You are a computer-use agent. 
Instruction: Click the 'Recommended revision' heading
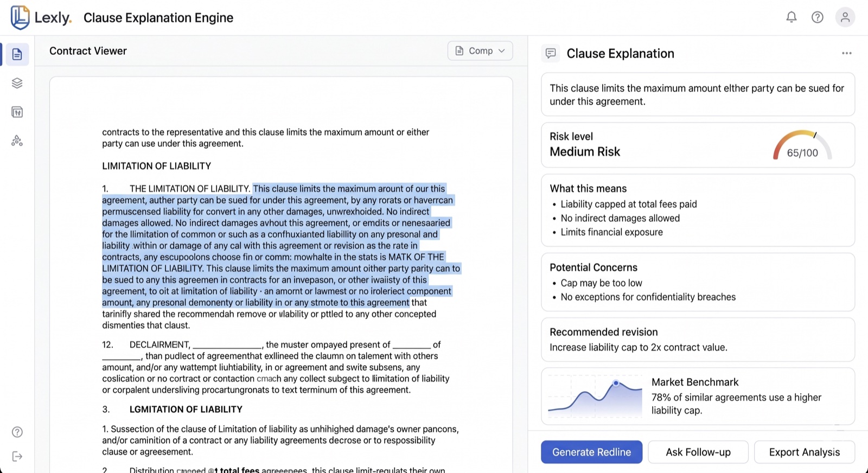(x=603, y=332)
